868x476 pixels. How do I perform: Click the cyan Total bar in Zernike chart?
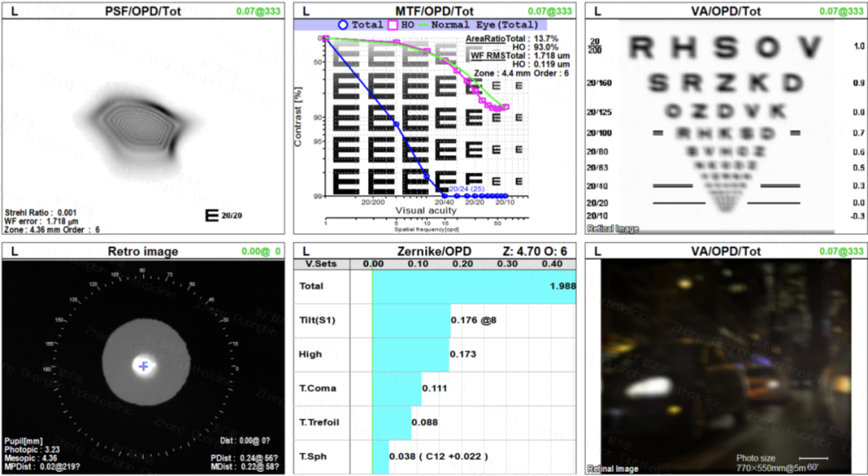(x=474, y=286)
